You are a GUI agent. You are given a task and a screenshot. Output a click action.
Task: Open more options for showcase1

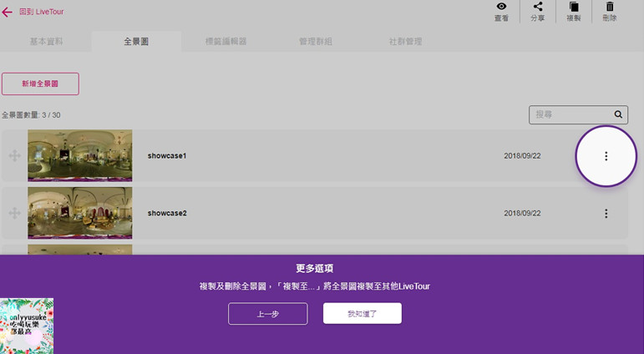(x=606, y=156)
